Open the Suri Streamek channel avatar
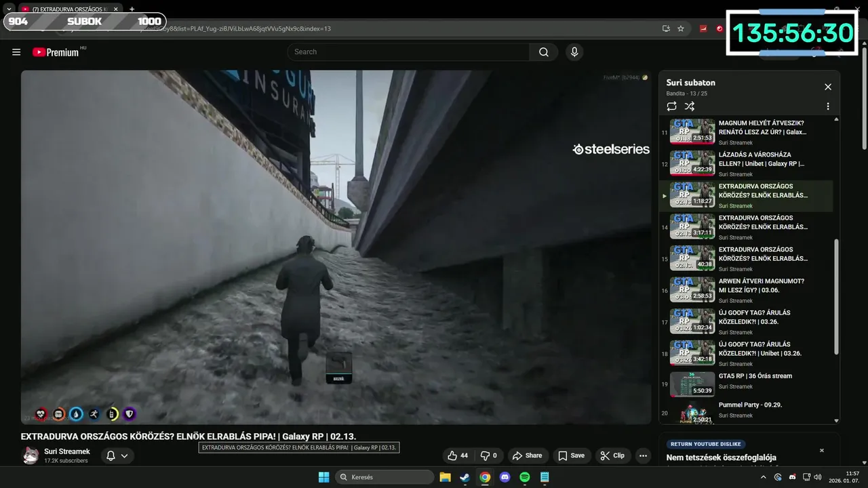 (31, 455)
